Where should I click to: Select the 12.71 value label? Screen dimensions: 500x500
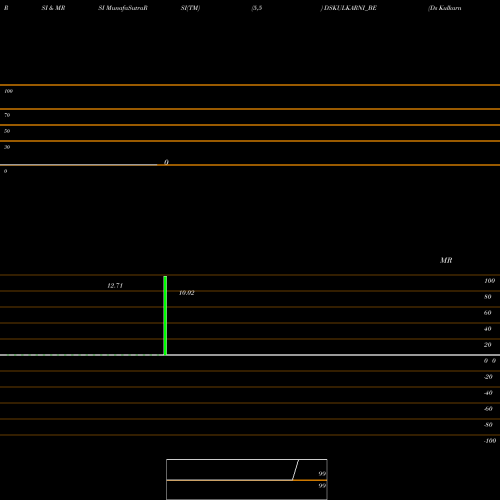pyautogui.click(x=115, y=286)
